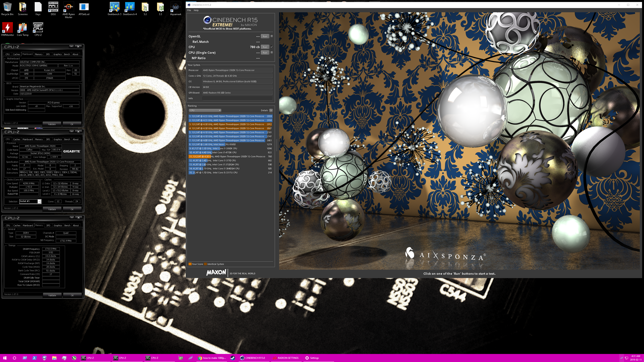Image resolution: width=644 pixels, height=362 pixels.
Task: Open the Windows Start menu
Action: 4,358
